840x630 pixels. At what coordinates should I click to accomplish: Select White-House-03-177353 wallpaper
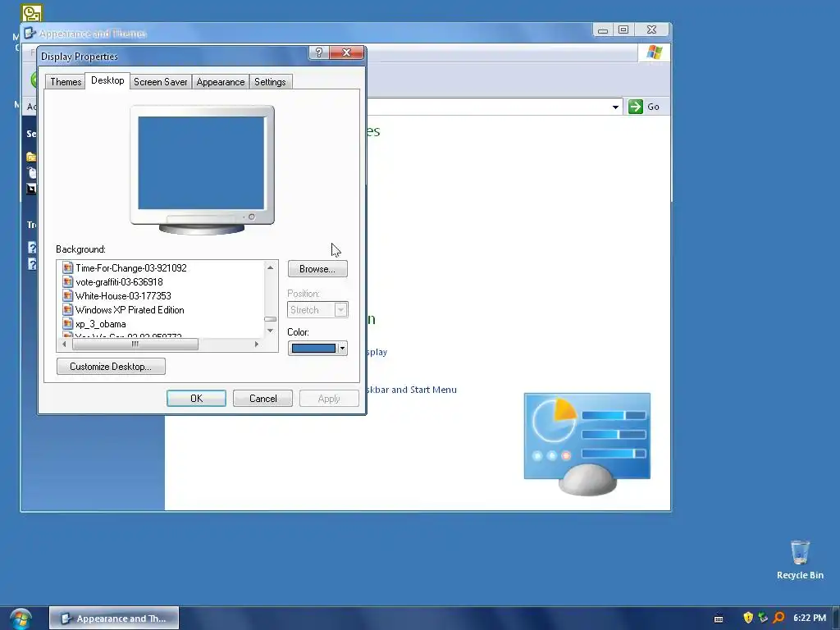pos(123,295)
